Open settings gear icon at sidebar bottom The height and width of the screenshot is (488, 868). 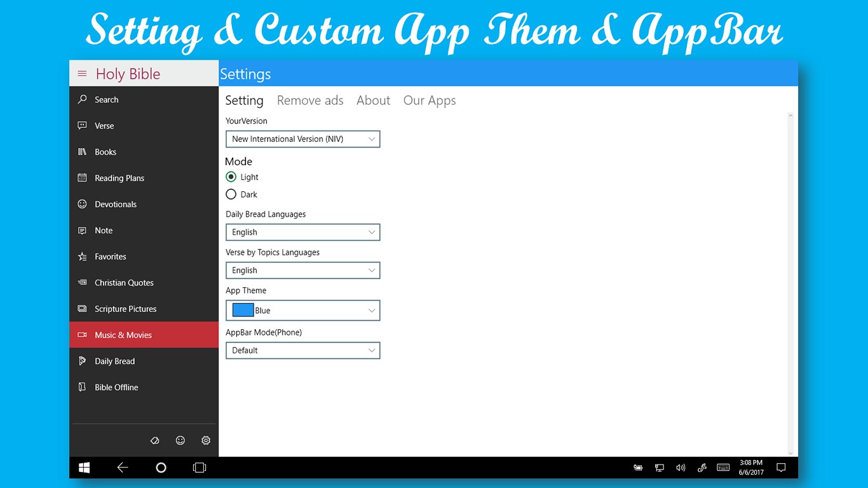pyautogui.click(x=206, y=440)
